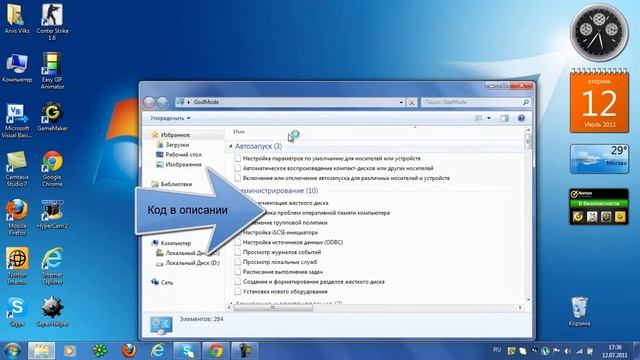This screenshot has height=360, width=640.
Task: Open Firefox from the taskbar
Action: tap(129, 351)
